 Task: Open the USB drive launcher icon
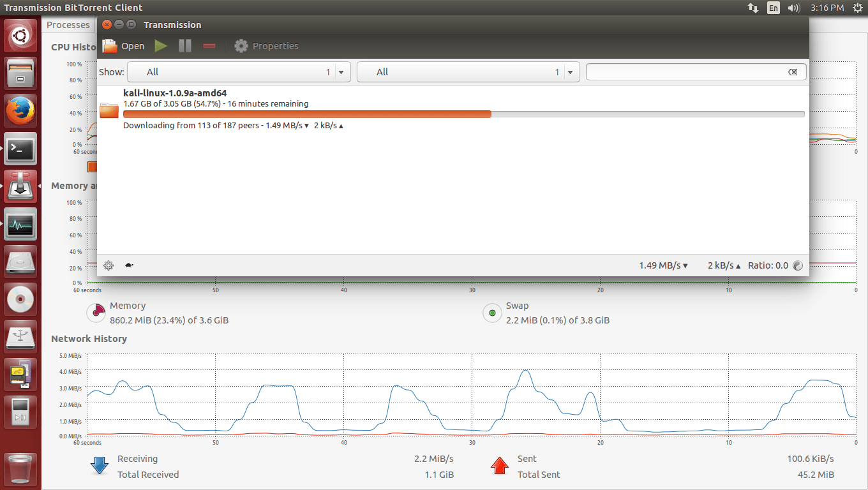[x=21, y=336]
